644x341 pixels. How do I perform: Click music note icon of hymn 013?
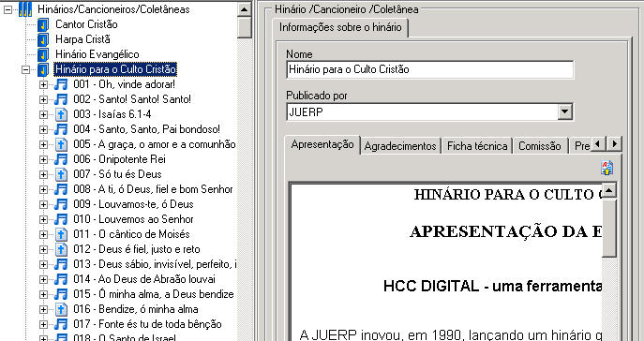[x=61, y=264]
